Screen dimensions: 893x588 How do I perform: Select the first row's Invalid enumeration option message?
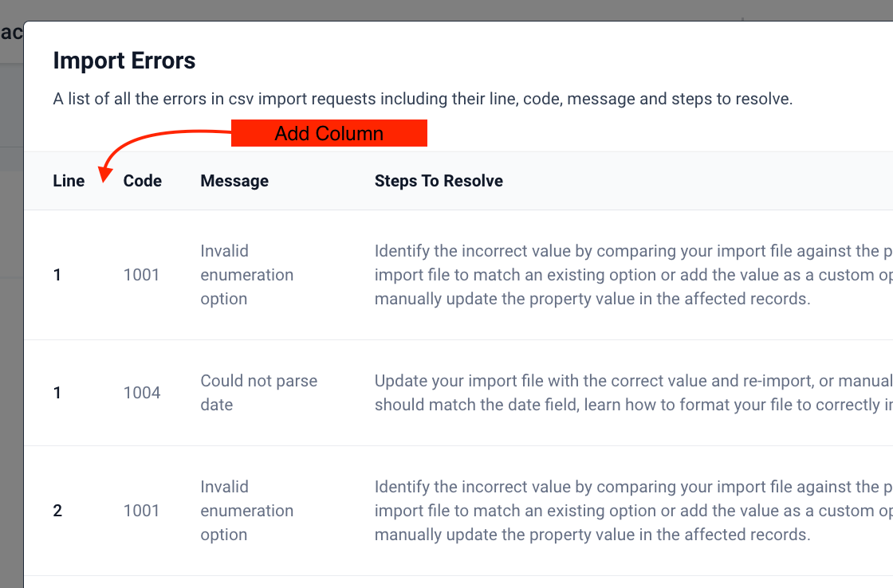coord(246,275)
